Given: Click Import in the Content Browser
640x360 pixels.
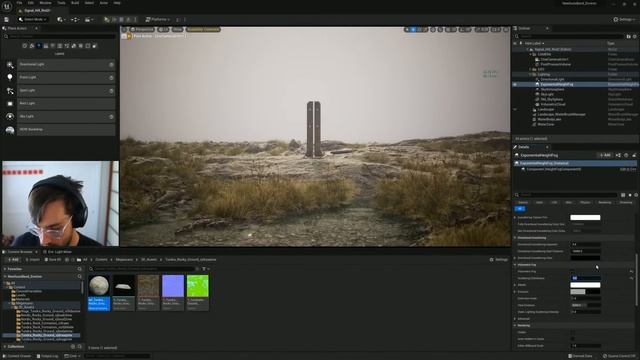Looking at the screenshot, I should pos(33,260).
